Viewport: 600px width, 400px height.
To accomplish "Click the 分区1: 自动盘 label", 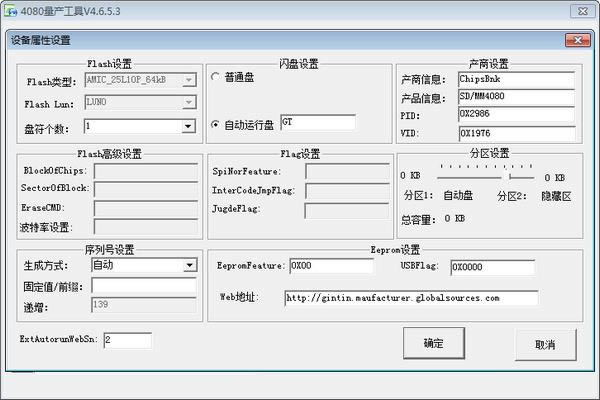I will click(x=439, y=196).
